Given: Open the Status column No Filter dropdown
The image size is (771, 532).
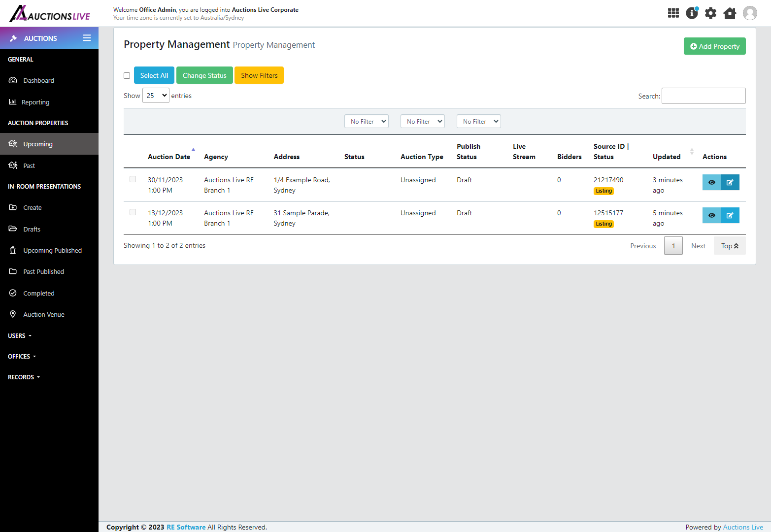Looking at the screenshot, I should coord(367,121).
